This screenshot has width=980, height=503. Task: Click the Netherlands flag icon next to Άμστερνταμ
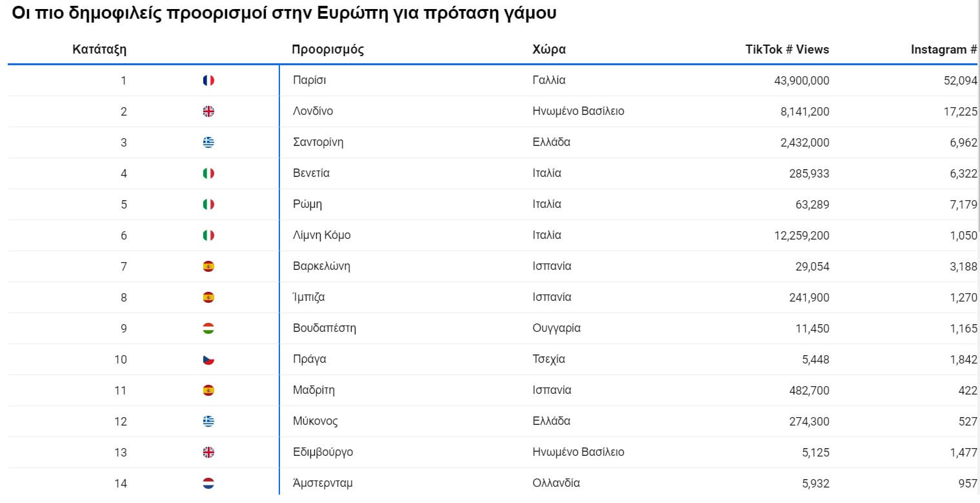tap(208, 484)
